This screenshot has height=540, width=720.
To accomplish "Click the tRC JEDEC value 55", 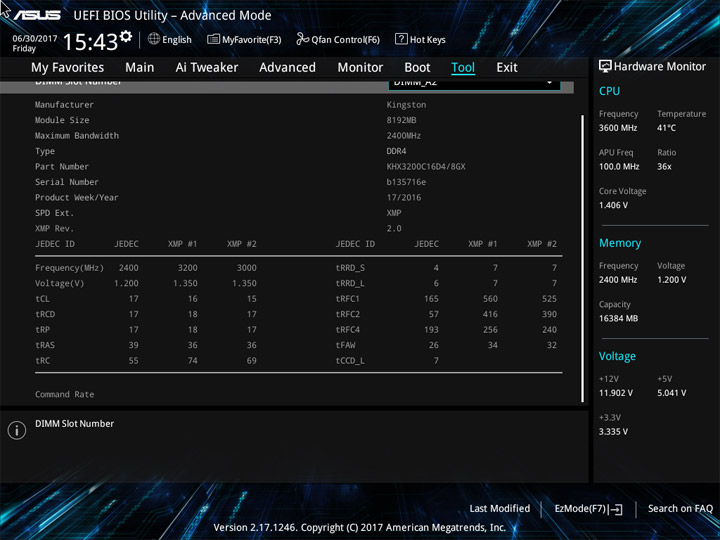I will point(133,360).
